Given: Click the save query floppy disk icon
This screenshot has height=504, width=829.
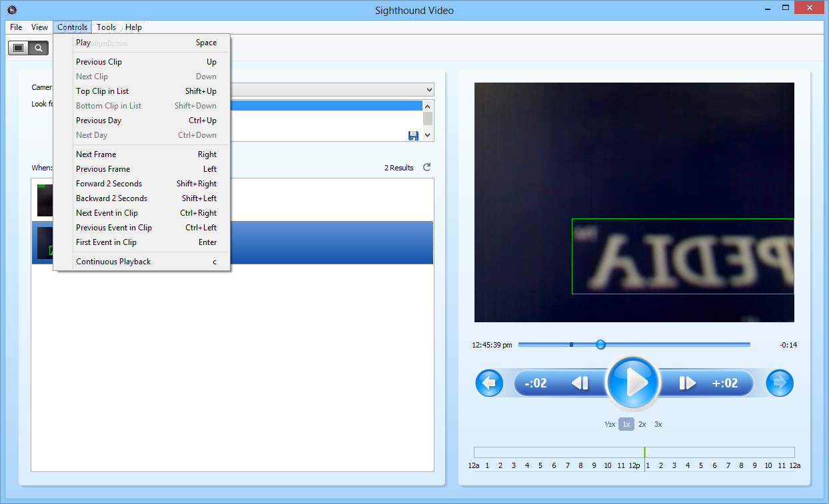Looking at the screenshot, I should coord(413,135).
